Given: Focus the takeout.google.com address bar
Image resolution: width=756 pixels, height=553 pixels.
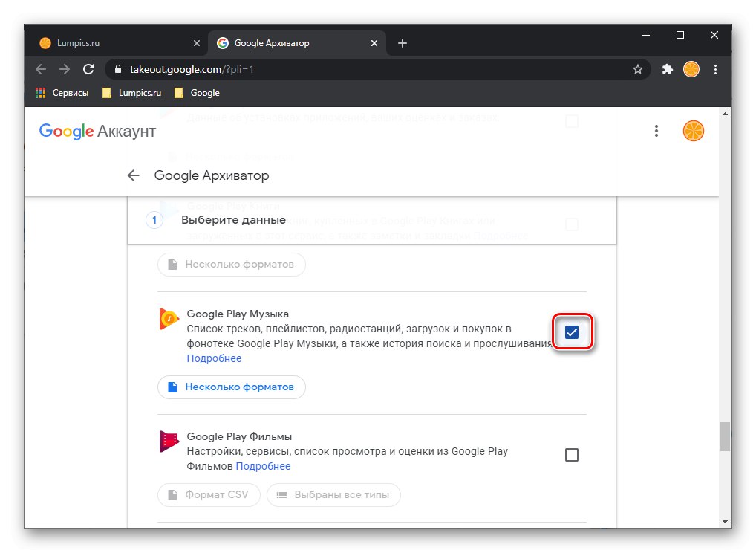Looking at the screenshot, I should point(371,69).
